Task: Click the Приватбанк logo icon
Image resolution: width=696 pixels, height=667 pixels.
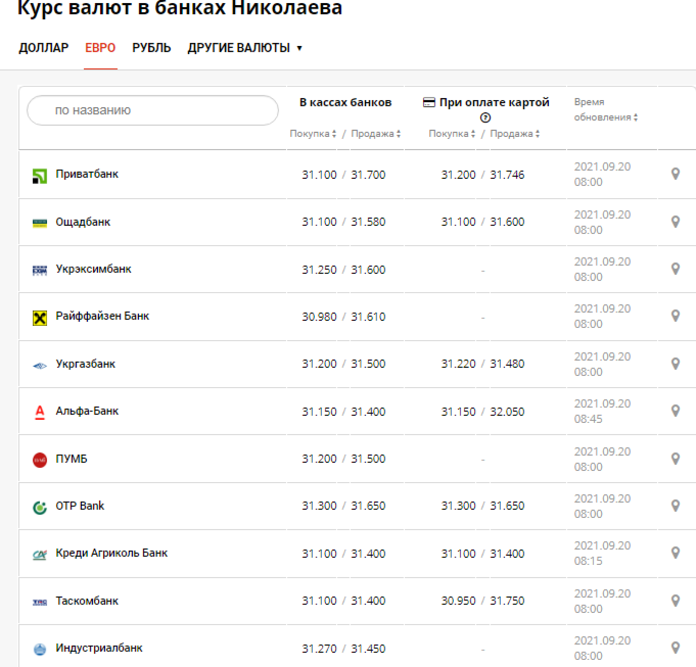Action: 40,176
